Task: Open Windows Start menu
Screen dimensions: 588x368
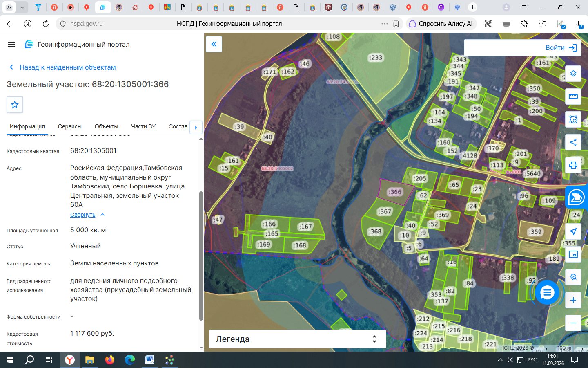Action: click(10, 360)
